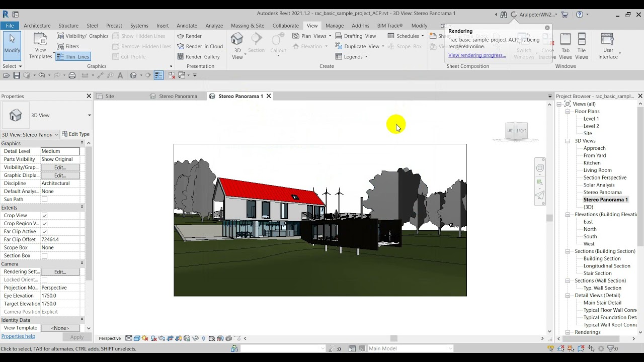The image size is (644, 362).
Task: Toggle Section Box checkbox
Action: (x=44, y=256)
